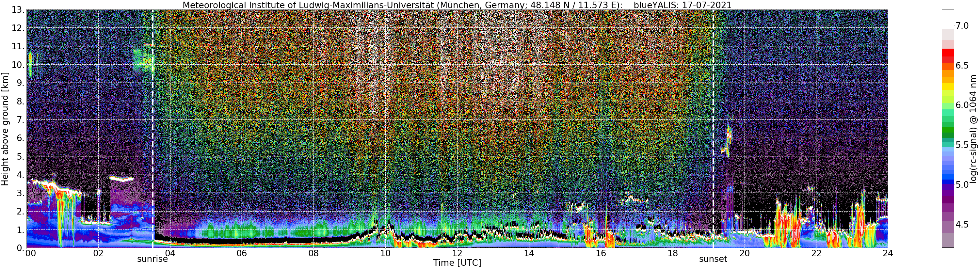This screenshot has height=269, width=980.
Task: Select the 'sunset' label below the axis
Action: [713, 259]
